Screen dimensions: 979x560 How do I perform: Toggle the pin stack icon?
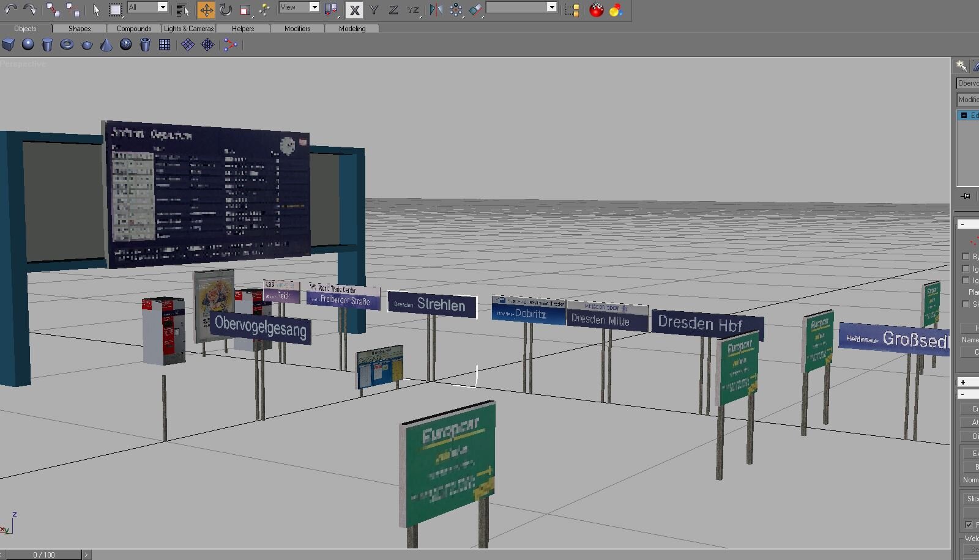click(x=966, y=196)
